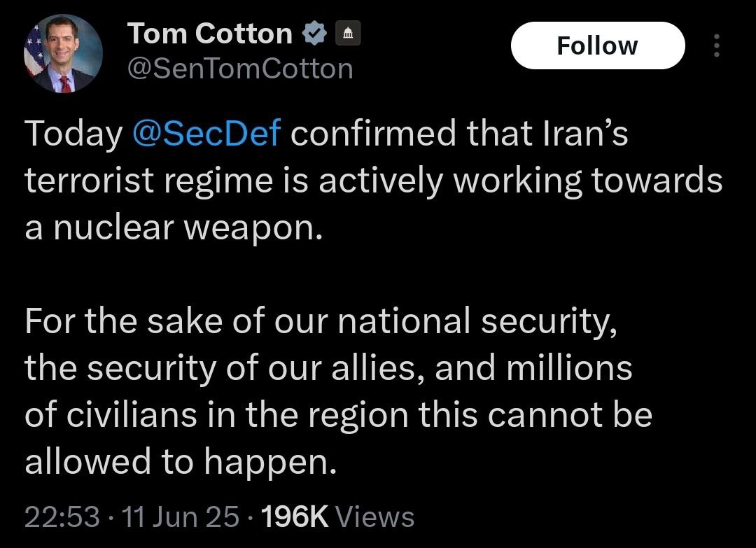
Task: Click the 11 Jun 25 date
Action: [181, 517]
